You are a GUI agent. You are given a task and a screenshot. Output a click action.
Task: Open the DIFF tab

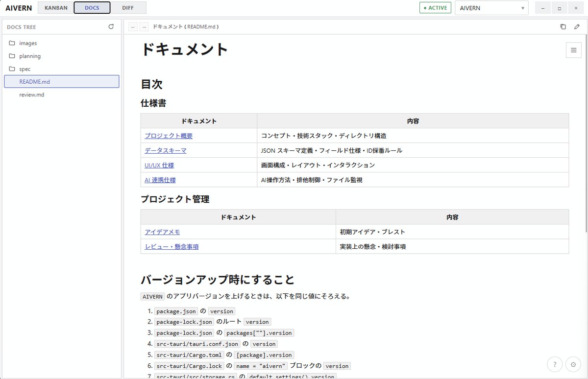[128, 8]
